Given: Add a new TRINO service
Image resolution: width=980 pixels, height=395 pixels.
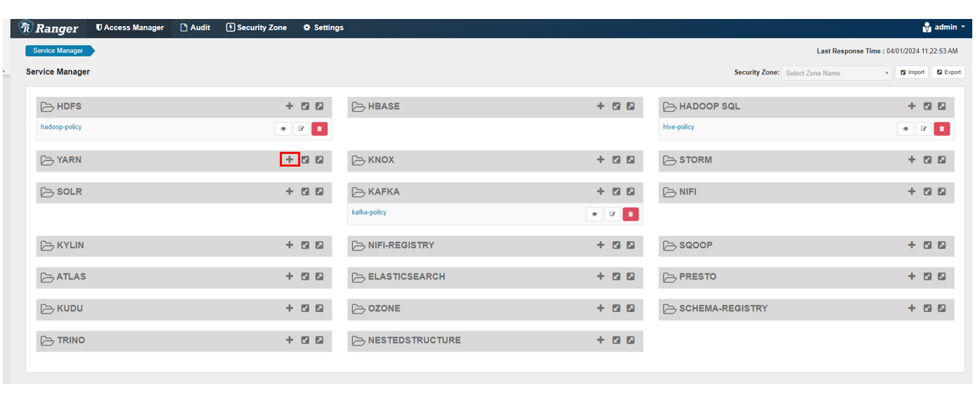Looking at the screenshot, I should point(289,339).
